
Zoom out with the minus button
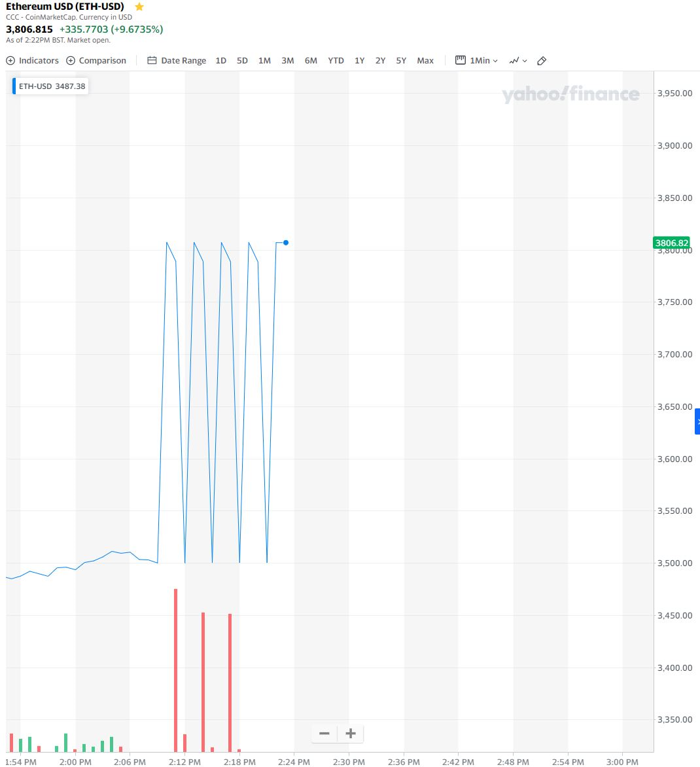point(324,733)
